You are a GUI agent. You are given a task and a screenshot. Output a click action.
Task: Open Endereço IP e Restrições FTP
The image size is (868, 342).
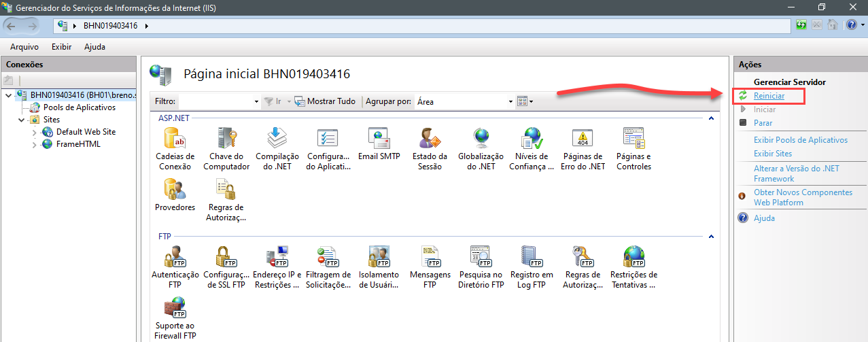(277, 267)
